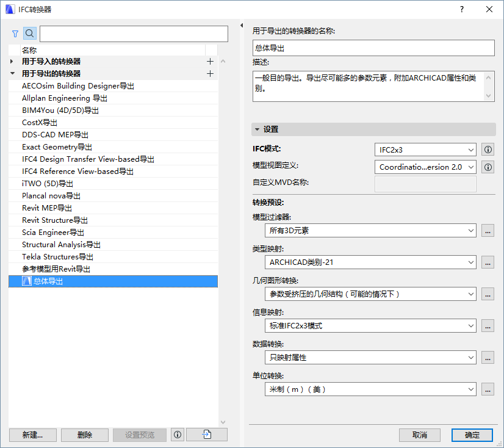Image resolution: width=504 pixels, height=448 pixels.
Task: Click inside the search input field
Action: click(133, 34)
